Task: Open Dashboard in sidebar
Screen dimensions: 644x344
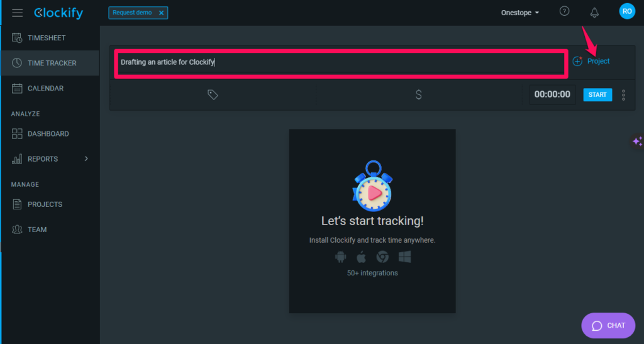Action: [50, 134]
